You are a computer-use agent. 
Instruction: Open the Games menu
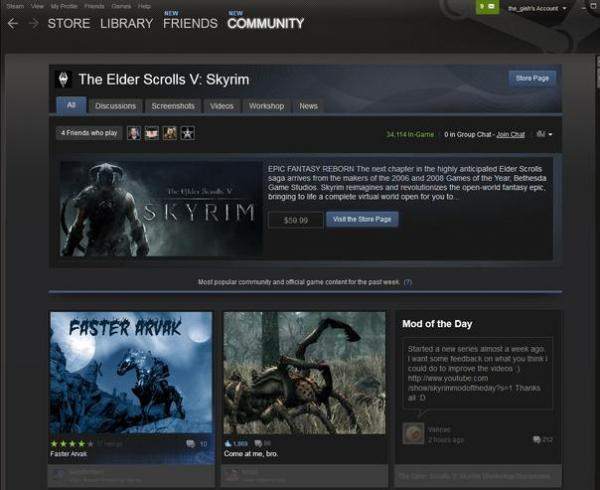120,6
